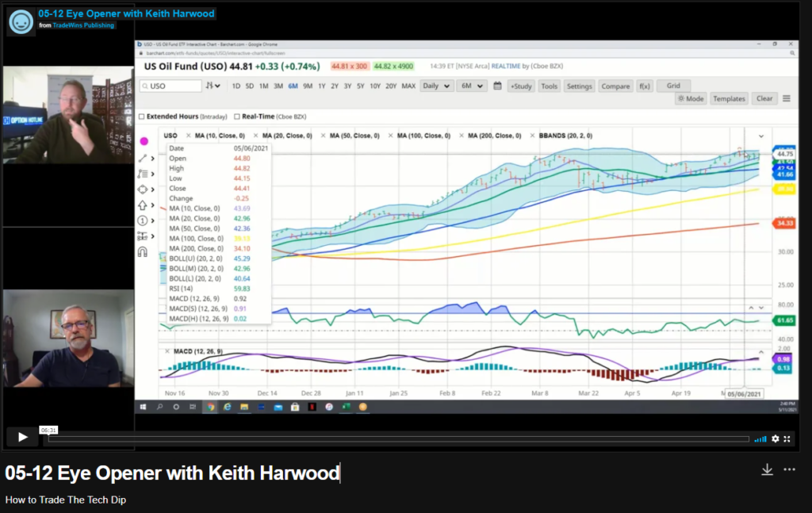Open the Tools button menu
Screen dimensions: 812x513
click(549, 86)
